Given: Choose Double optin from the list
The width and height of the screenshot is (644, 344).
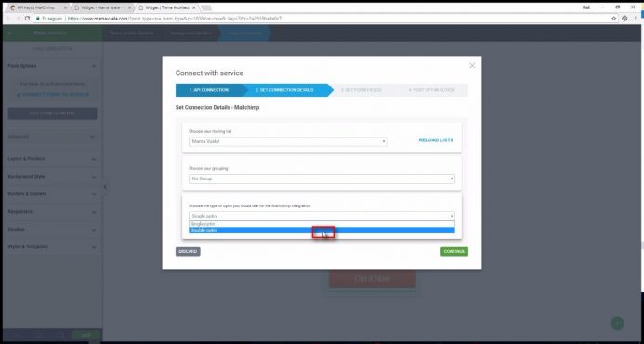Looking at the screenshot, I should [x=322, y=231].
